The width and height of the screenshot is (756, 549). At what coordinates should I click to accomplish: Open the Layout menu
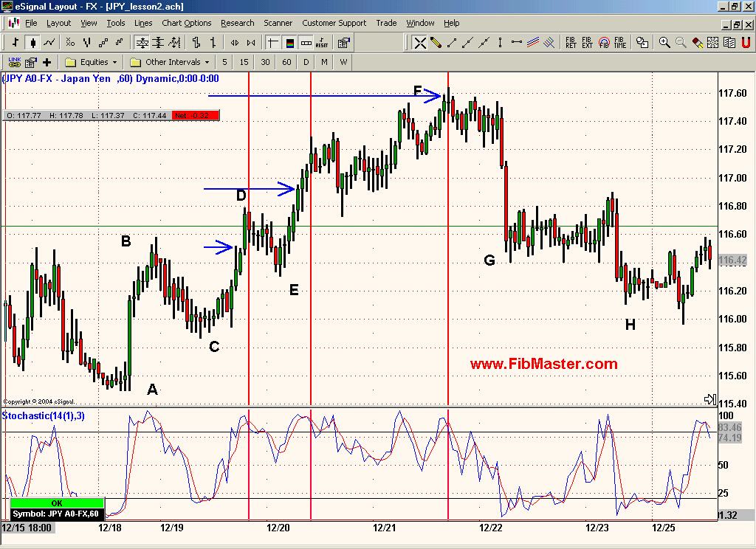[58, 23]
